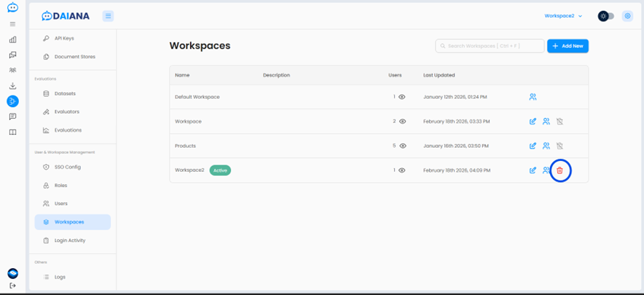Click the logout icon at bottom left
Viewport: 644px width, 295px height.
[x=12, y=286]
